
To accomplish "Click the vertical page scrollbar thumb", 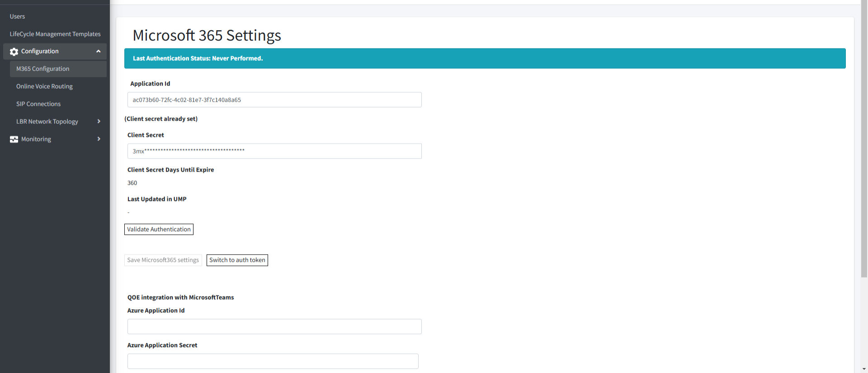I will 864,140.
